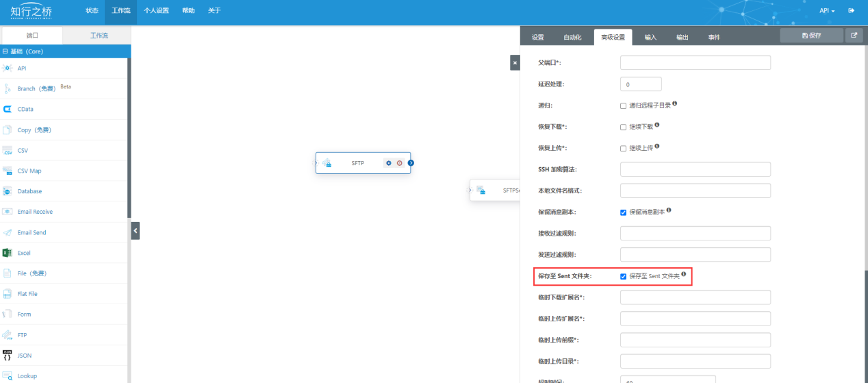Collapse the left sidebar with arrow handle
868x383 pixels.
point(135,232)
